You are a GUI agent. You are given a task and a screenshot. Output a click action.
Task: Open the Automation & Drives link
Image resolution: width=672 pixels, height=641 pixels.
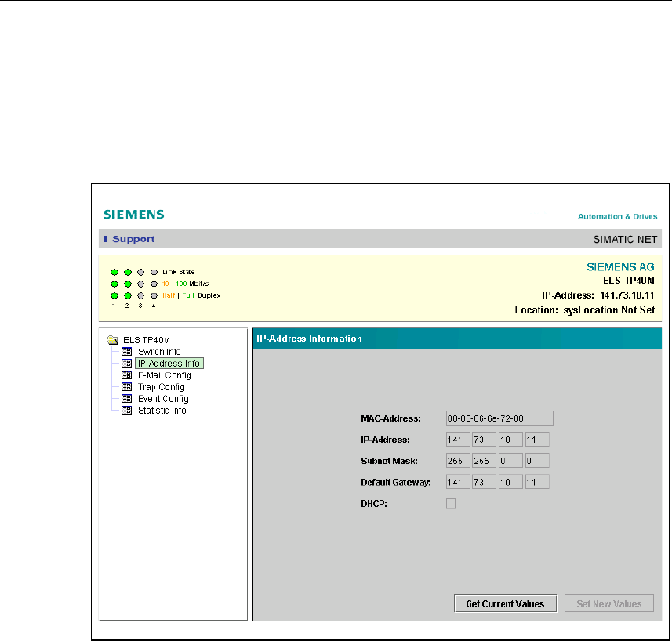pyautogui.click(x=617, y=216)
